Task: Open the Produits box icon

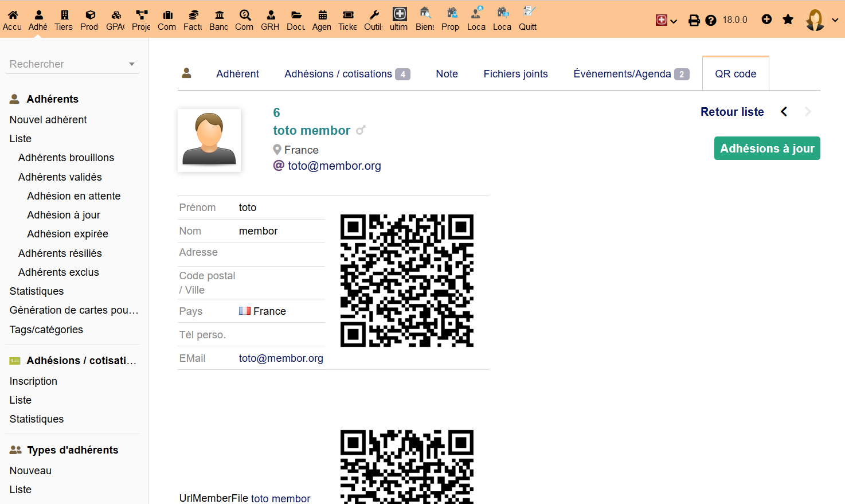Action: pos(89,15)
